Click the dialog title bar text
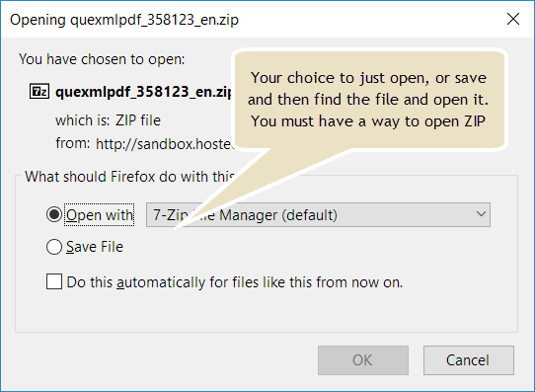 coord(124,20)
